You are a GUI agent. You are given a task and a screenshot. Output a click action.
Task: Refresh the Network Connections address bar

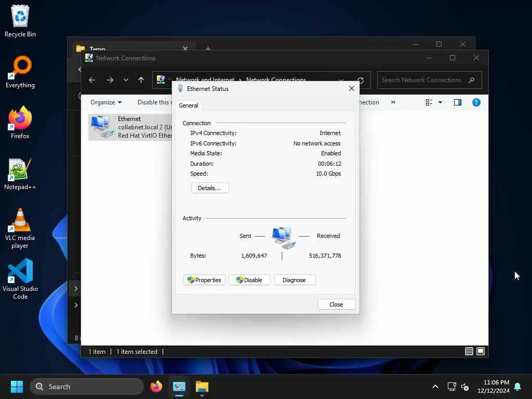(x=361, y=80)
